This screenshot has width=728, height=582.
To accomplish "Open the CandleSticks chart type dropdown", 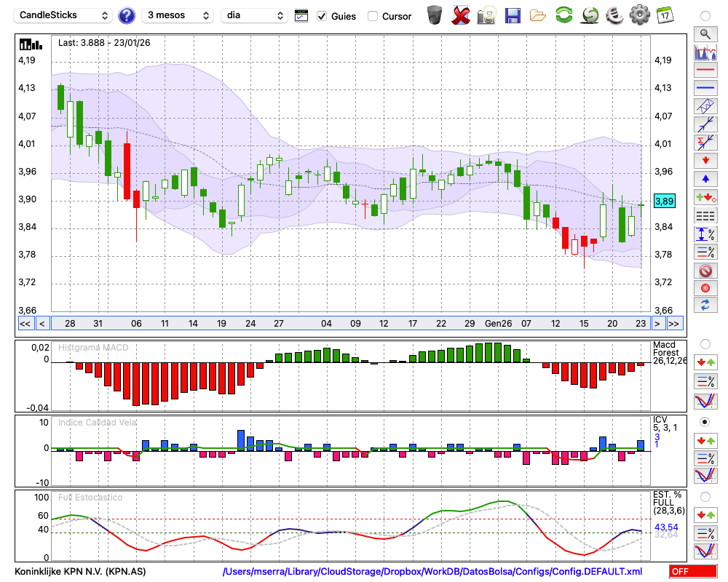I will point(64,15).
